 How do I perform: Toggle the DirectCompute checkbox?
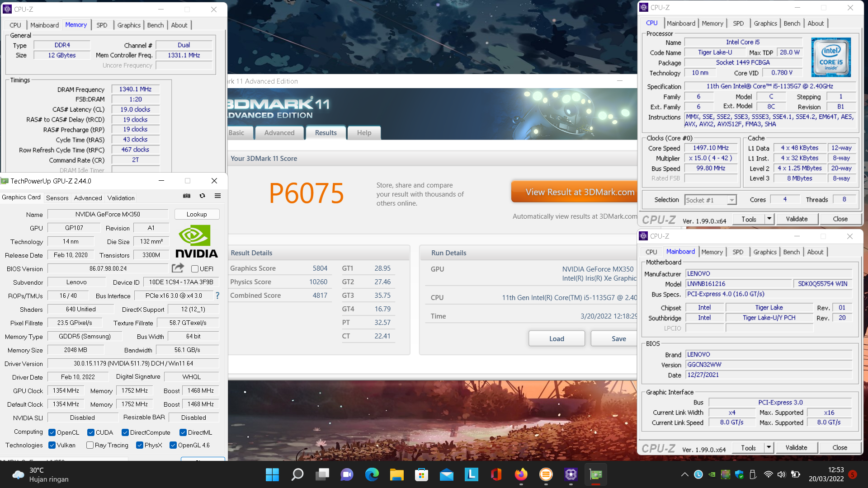125,432
